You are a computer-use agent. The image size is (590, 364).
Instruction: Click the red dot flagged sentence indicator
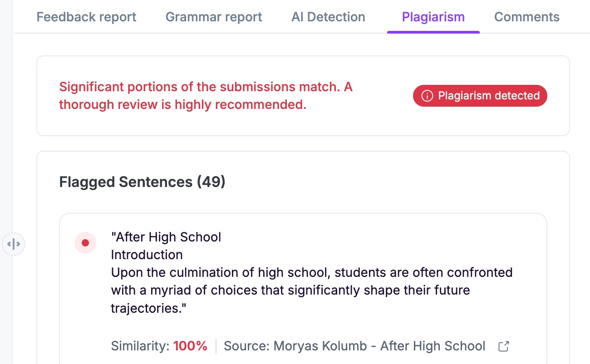[85, 243]
